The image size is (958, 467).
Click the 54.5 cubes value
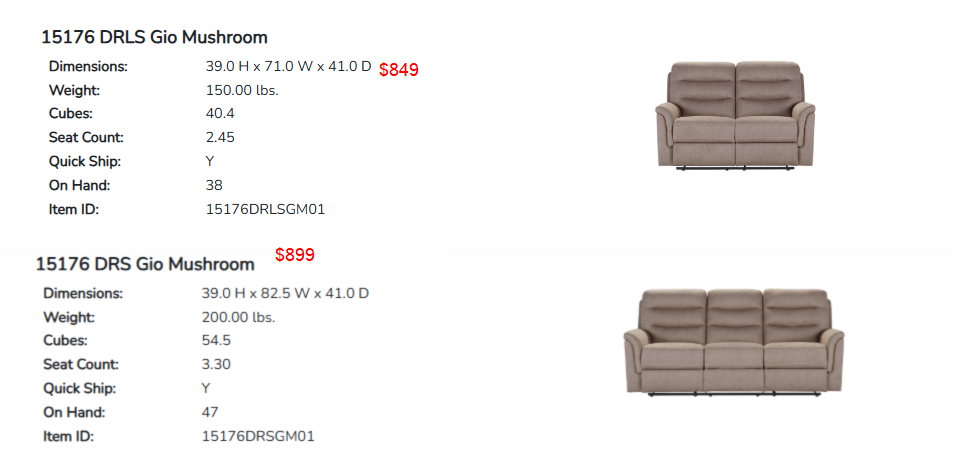[x=216, y=340]
